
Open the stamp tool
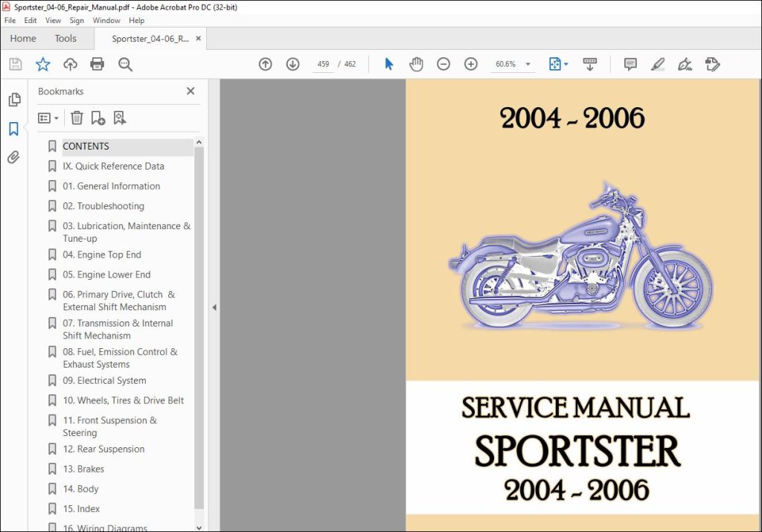point(712,64)
